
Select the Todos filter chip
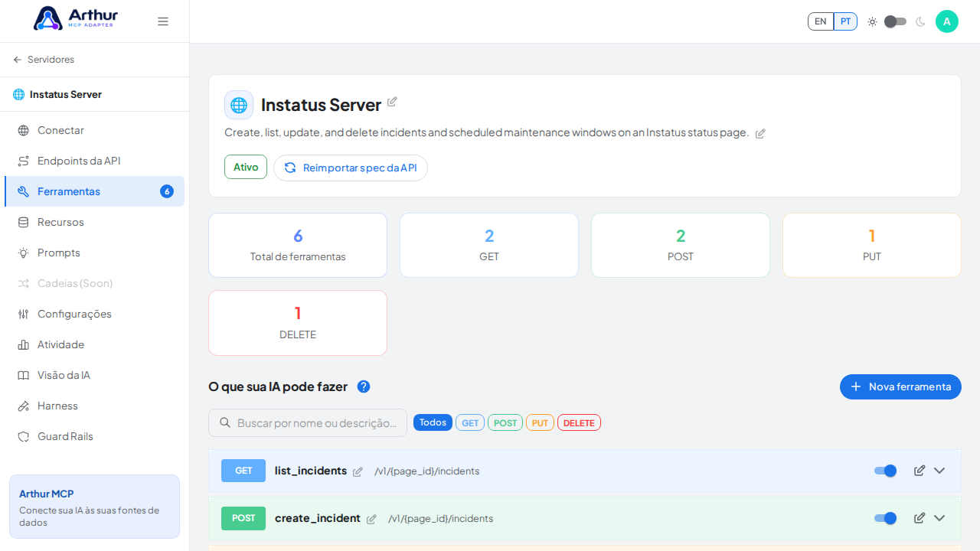pos(433,422)
